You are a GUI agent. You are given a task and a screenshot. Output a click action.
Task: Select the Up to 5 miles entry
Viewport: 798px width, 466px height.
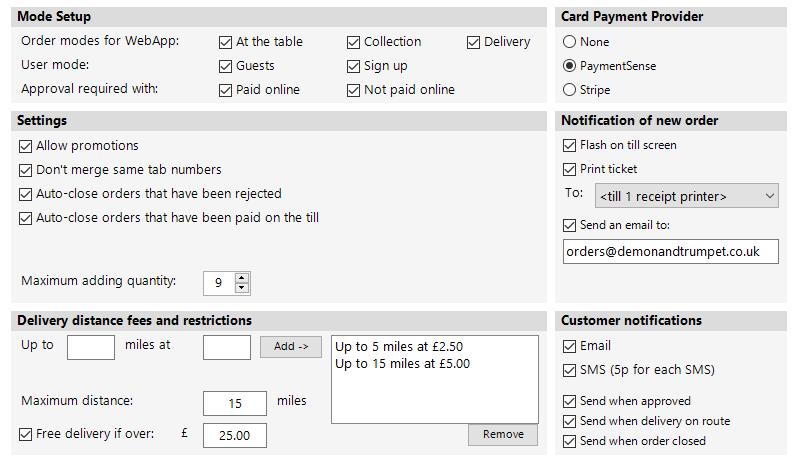[399, 347]
